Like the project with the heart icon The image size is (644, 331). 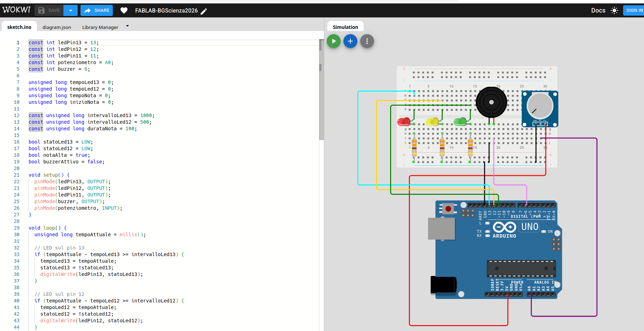tap(124, 10)
